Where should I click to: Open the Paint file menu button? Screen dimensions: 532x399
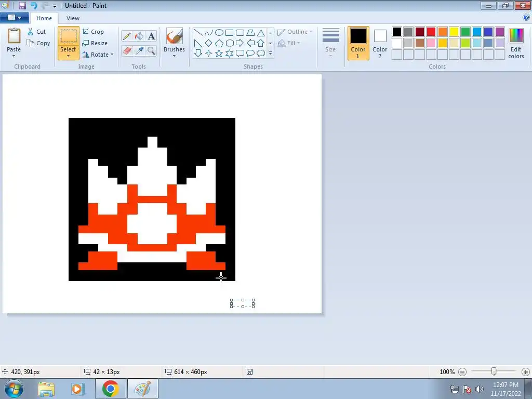point(14,18)
